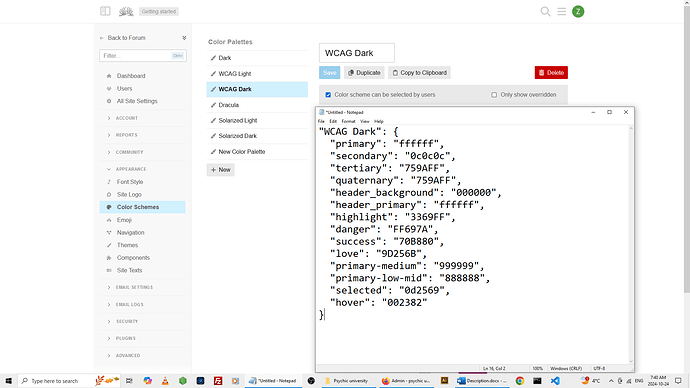The image size is (690, 388).
Task: Open Task View on the taskbar
Action: click(129, 381)
